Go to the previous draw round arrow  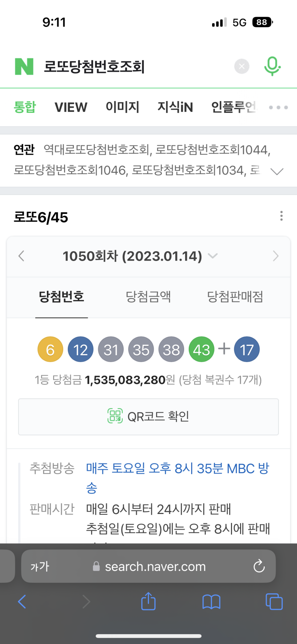point(21,256)
